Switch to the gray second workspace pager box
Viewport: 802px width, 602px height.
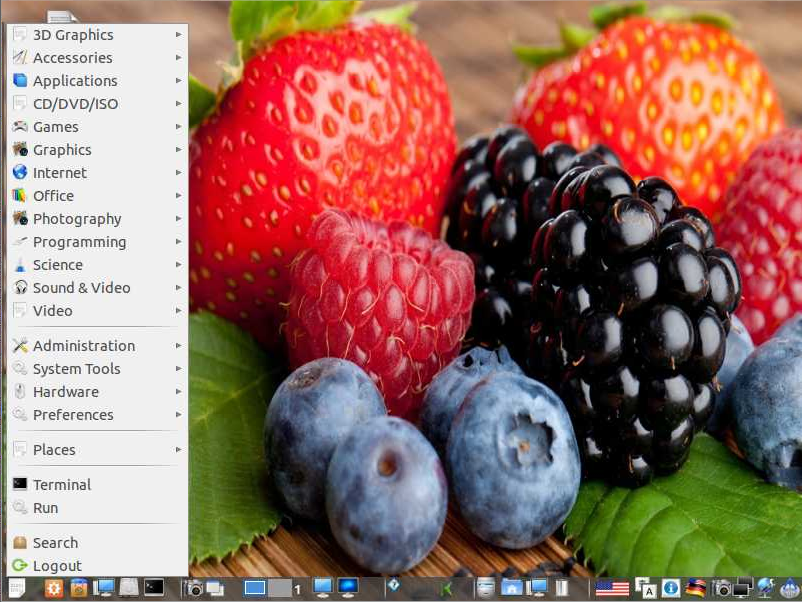click(280, 589)
